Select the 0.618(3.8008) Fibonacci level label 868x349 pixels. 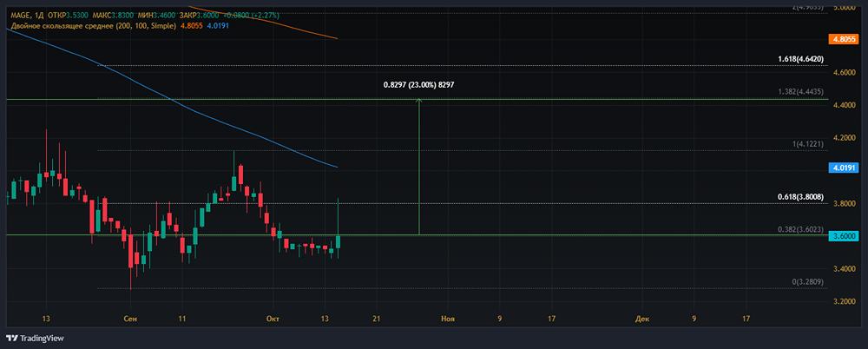(802, 197)
